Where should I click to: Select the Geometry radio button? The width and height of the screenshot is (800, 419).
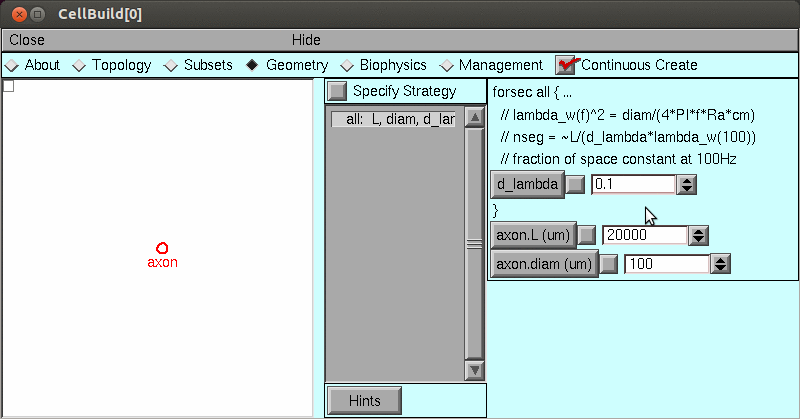[x=252, y=65]
